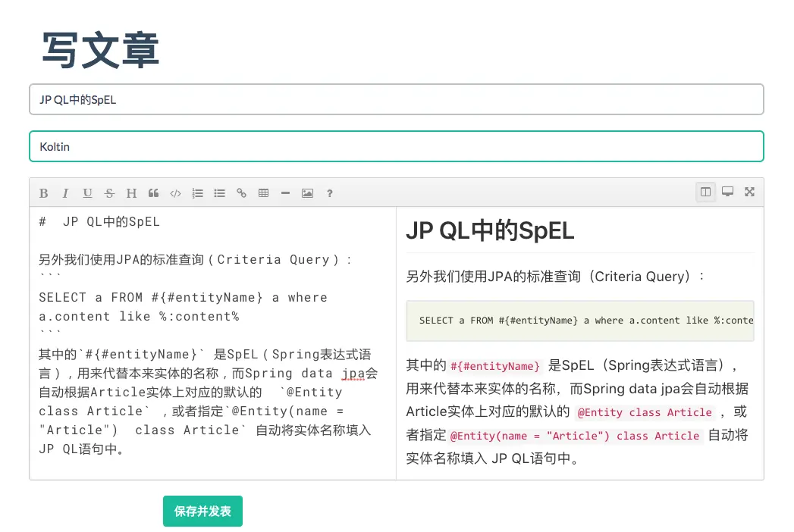Open the markdown help question mark
794x532 pixels.
[x=330, y=192]
